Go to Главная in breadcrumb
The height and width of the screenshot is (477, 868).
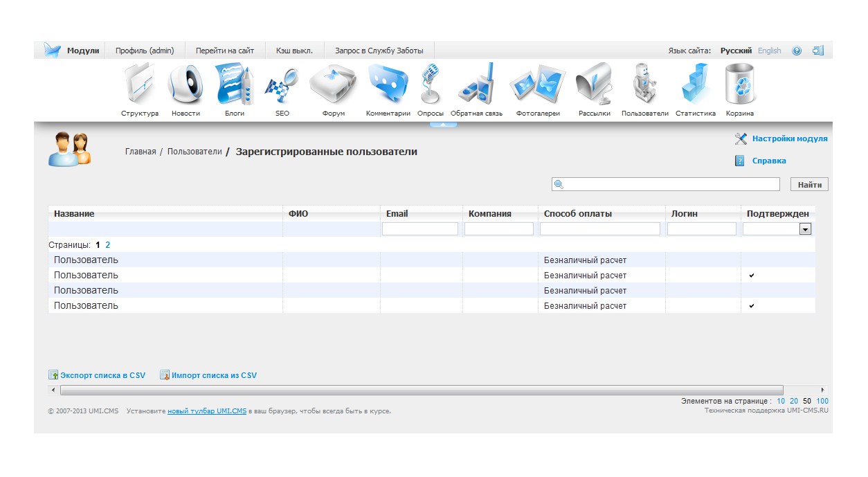tap(141, 152)
